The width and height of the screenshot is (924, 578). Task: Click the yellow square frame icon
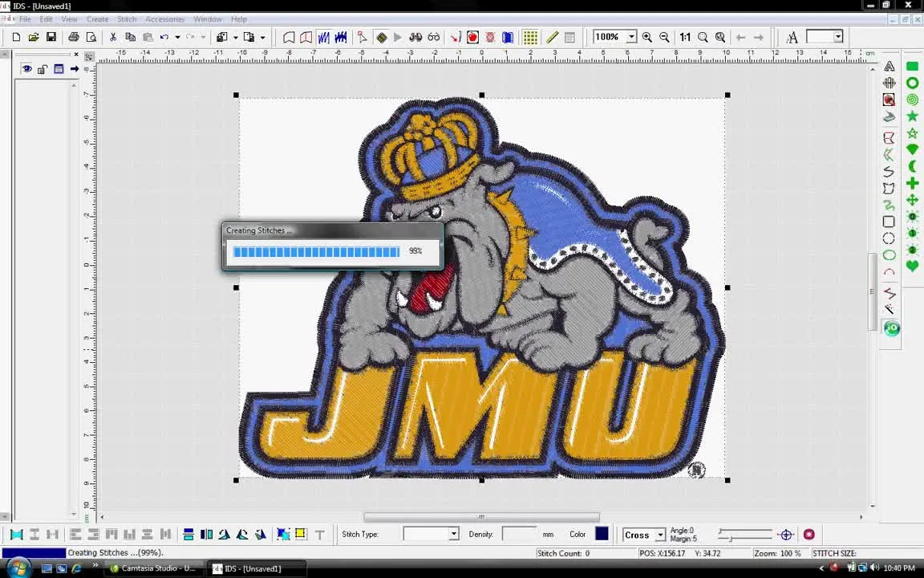point(301,534)
